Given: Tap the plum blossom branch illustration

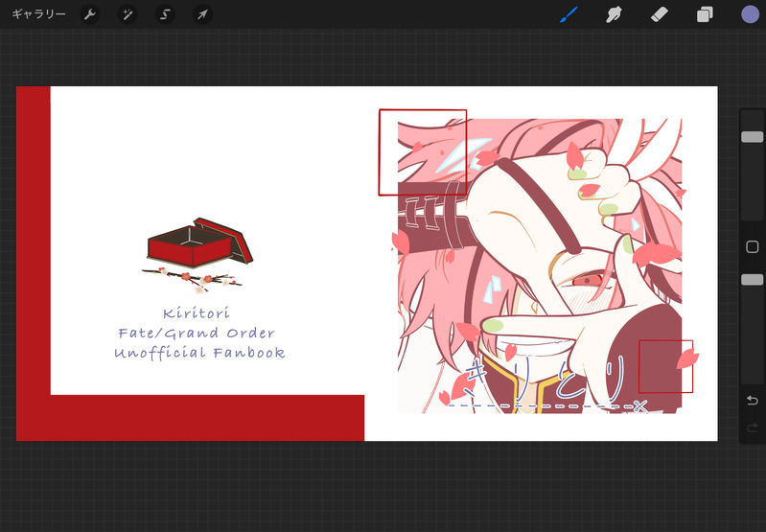Looking at the screenshot, I should click(x=192, y=281).
